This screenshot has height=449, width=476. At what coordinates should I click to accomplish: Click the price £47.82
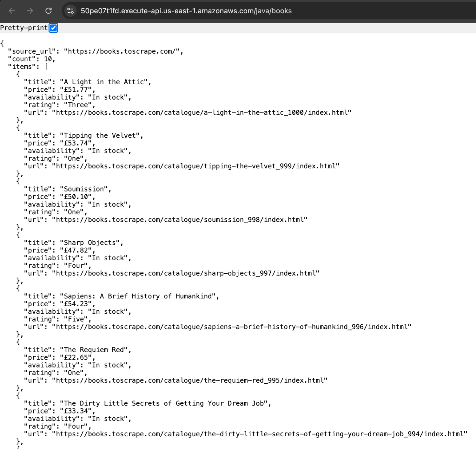click(x=76, y=251)
